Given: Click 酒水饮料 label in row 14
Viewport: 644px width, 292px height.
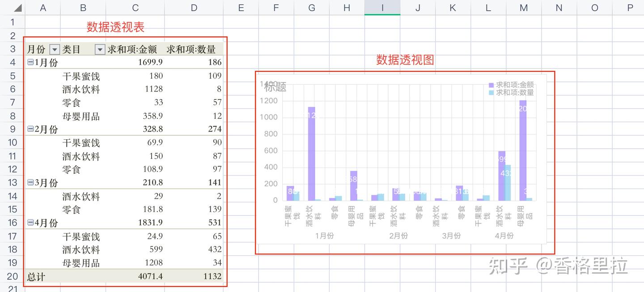Looking at the screenshot, I should click(x=81, y=196).
